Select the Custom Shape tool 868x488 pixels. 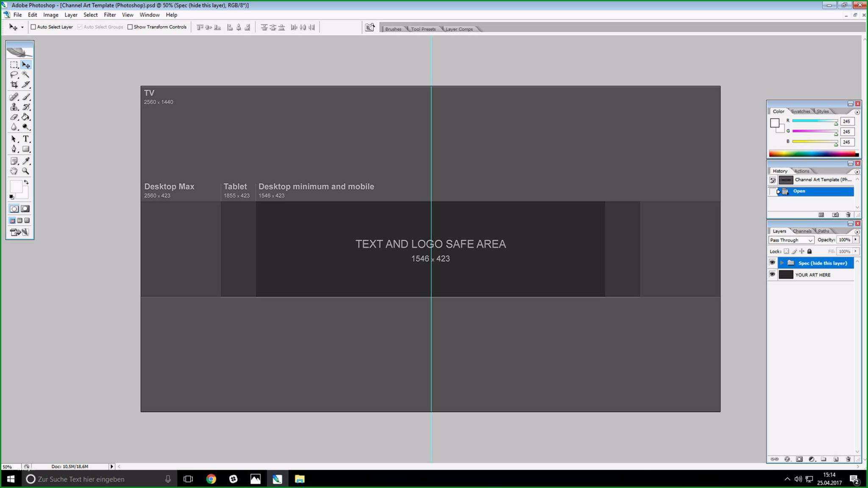pos(25,150)
